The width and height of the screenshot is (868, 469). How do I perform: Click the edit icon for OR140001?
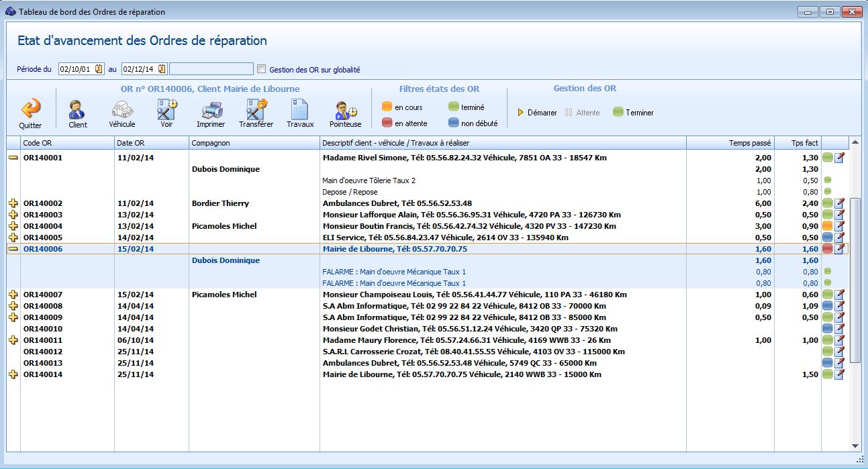pos(839,158)
